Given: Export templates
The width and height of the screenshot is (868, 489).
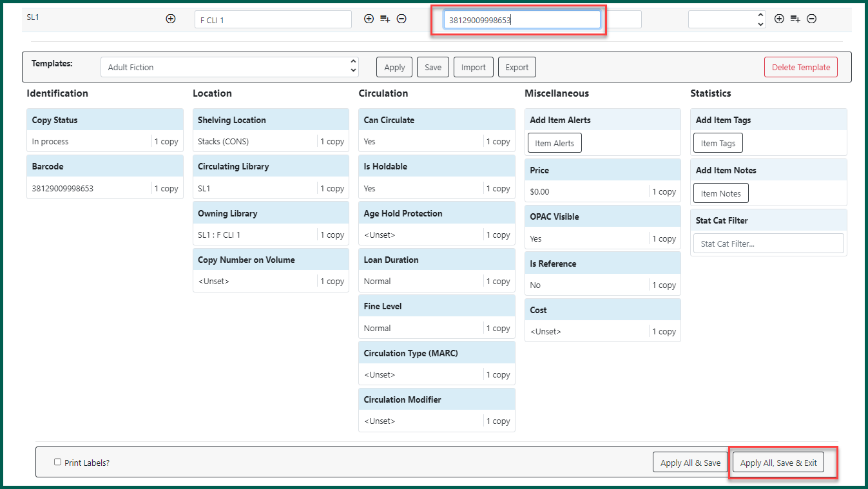Looking at the screenshot, I should coord(517,67).
